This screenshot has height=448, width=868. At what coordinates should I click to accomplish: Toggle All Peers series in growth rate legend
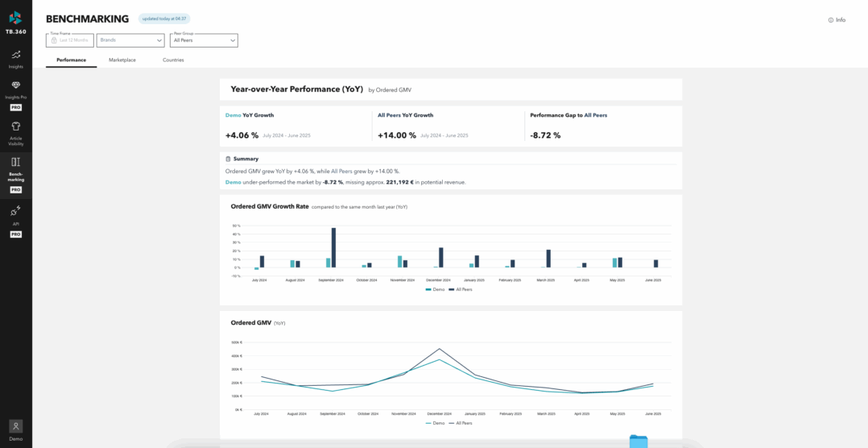[461, 289]
